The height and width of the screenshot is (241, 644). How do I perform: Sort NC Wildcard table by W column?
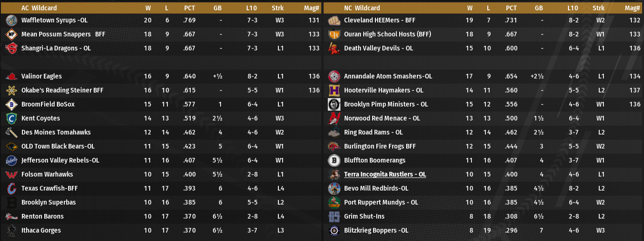[470, 8]
